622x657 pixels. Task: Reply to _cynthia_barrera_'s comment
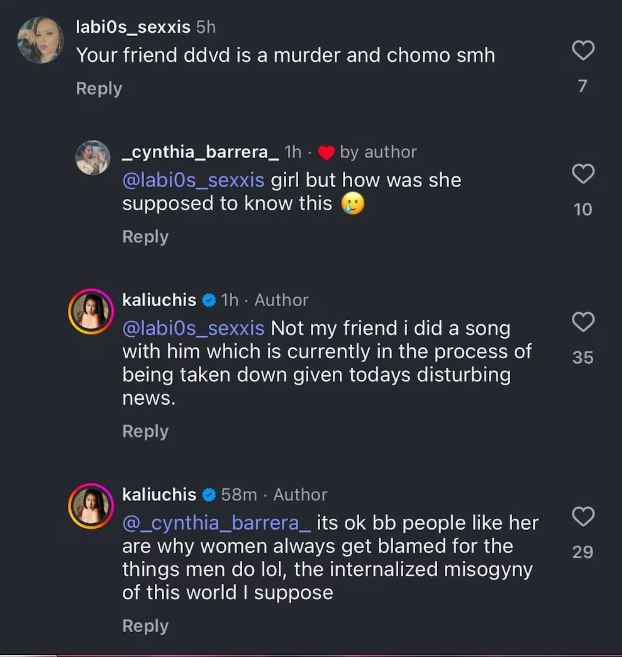pyautogui.click(x=145, y=237)
